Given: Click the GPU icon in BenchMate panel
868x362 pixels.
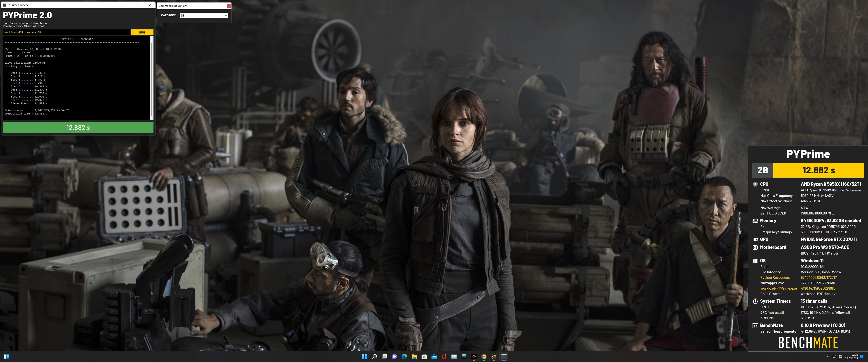Looking at the screenshot, I should [x=755, y=240].
